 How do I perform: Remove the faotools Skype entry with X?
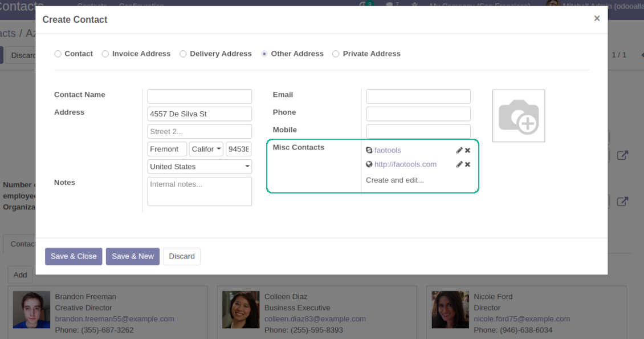click(x=468, y=150)
